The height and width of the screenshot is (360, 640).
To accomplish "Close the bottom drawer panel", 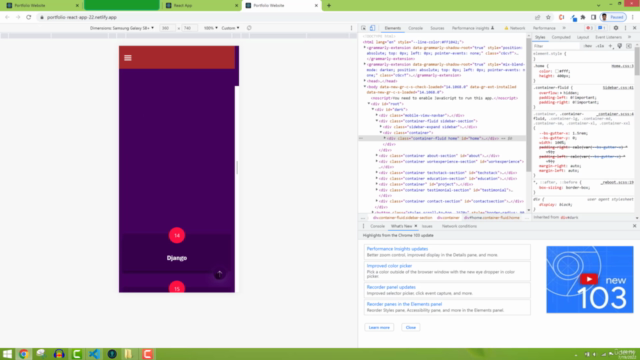I will tap(634, 226).
